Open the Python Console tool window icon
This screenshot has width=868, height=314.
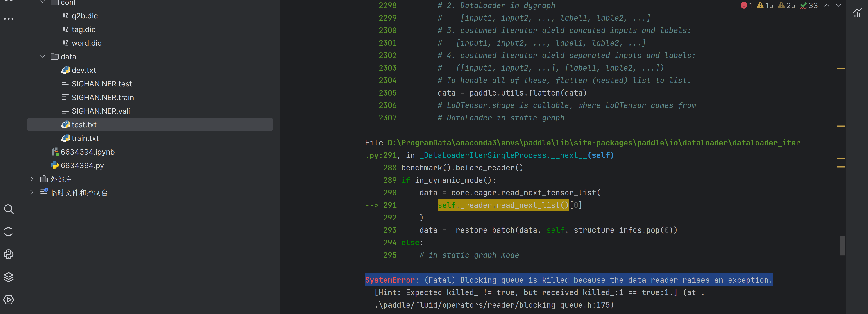coord(8,254)
